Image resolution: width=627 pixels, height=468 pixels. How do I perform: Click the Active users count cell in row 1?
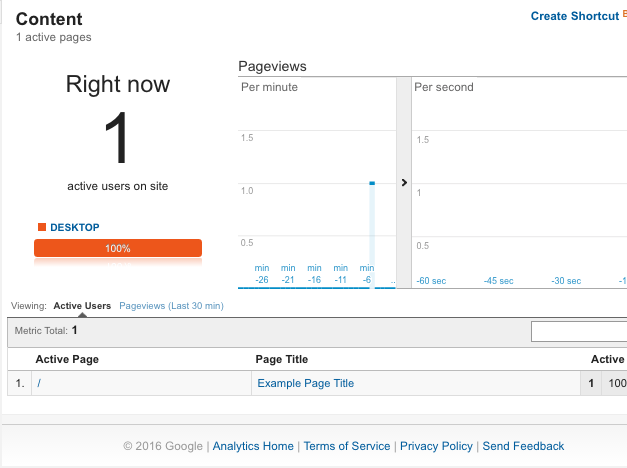(x=590, y=383)
